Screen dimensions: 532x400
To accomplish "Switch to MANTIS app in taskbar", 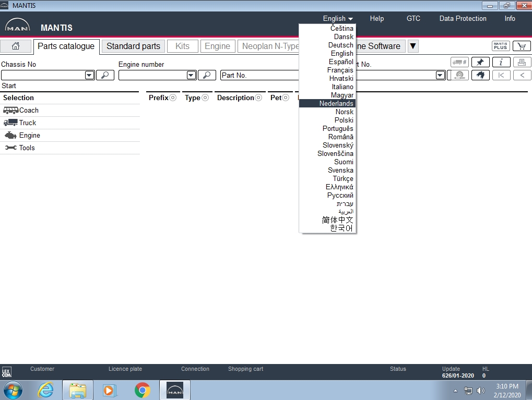I will click(x=175, y=390).
